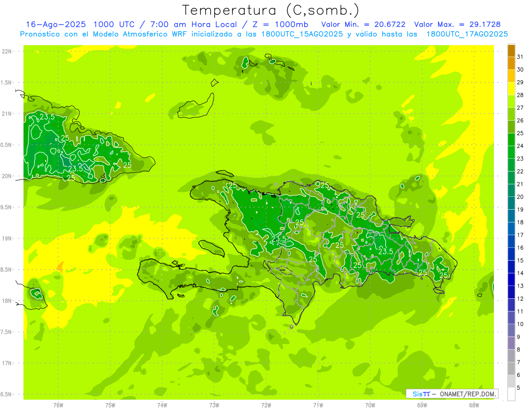Click the '22N' latitude label

click(x=8, y=51)
